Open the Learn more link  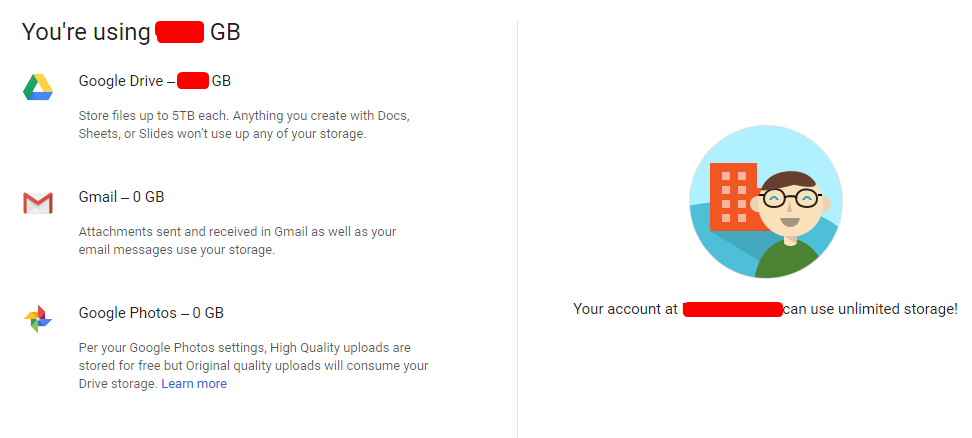point(194,384)
